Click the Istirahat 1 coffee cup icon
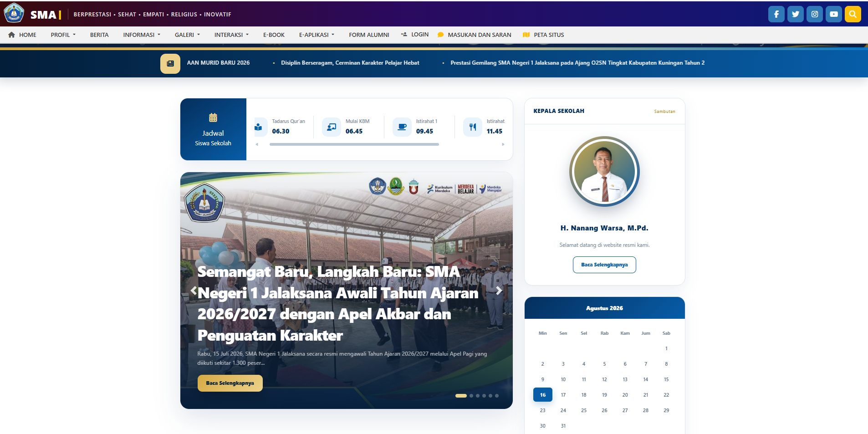868x434 pixels. (402, 127)
